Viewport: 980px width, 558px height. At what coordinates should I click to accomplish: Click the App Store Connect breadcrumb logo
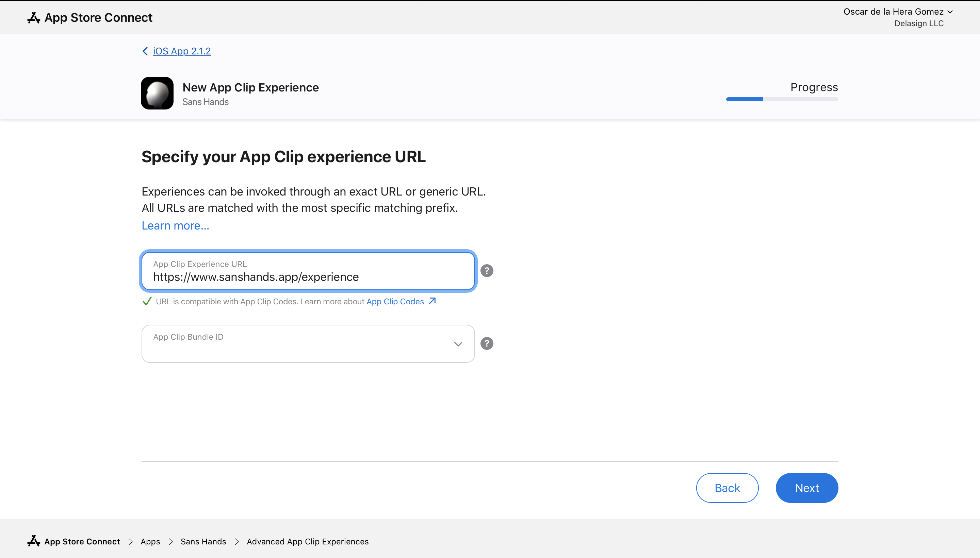click(x=32, y=541)
